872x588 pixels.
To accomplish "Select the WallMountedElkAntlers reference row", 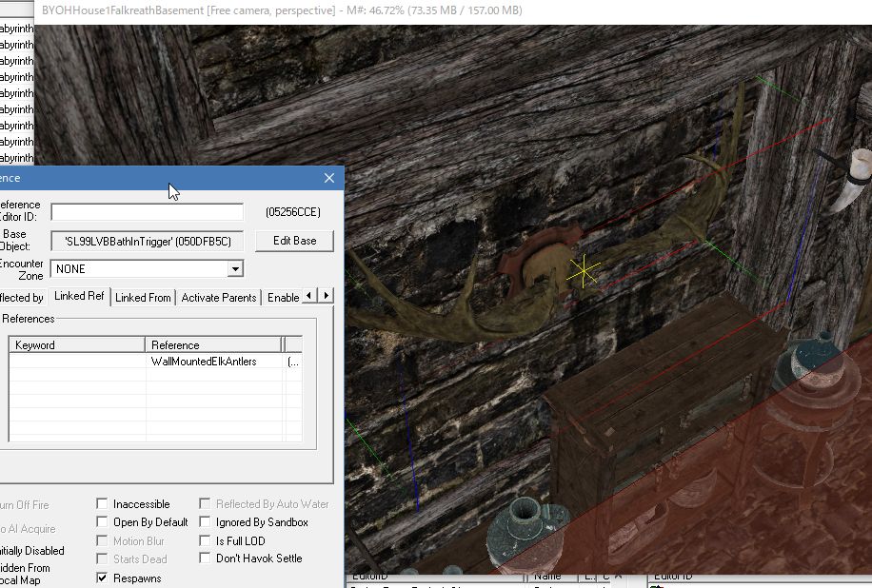I will coord(156,362).
